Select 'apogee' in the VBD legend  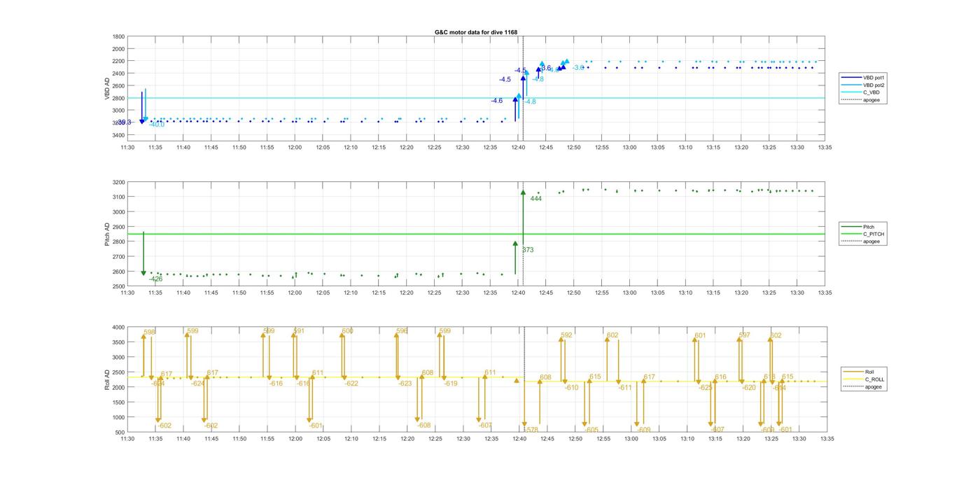pyautogui.click(x=860, y=100)
